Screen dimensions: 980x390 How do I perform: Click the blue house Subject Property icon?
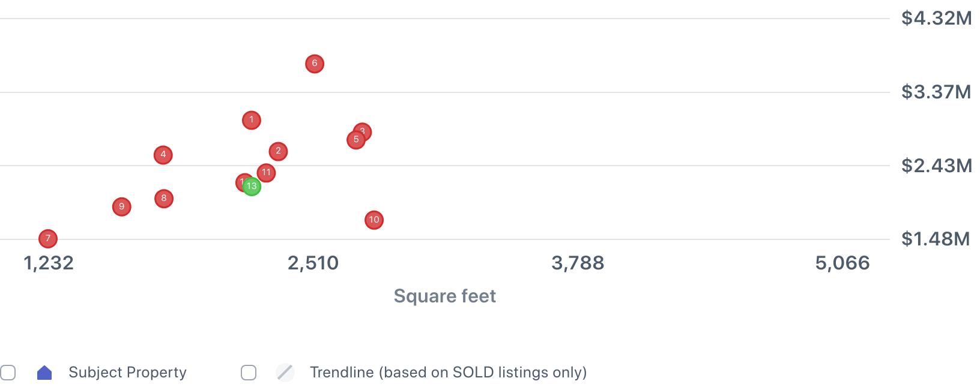pos(44,373)
